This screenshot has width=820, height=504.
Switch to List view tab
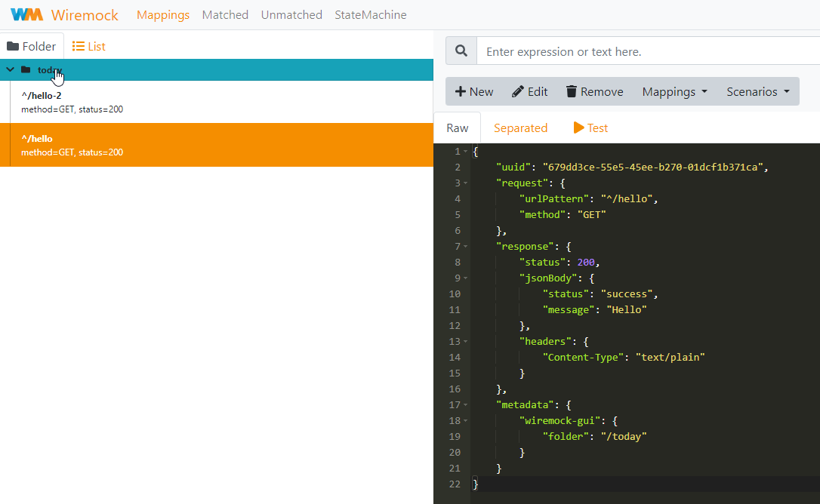click(x=88, y=46)
